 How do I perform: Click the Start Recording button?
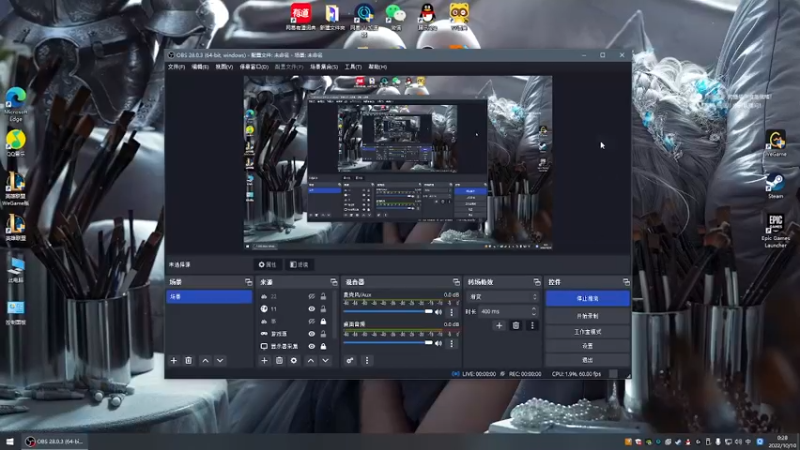(587, 316)
